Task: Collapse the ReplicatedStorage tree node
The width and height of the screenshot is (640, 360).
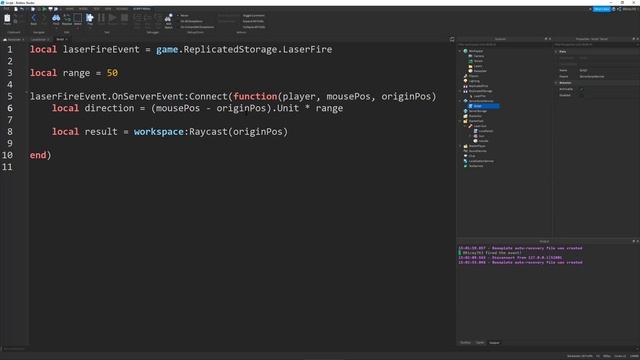Action: point(460,91)
